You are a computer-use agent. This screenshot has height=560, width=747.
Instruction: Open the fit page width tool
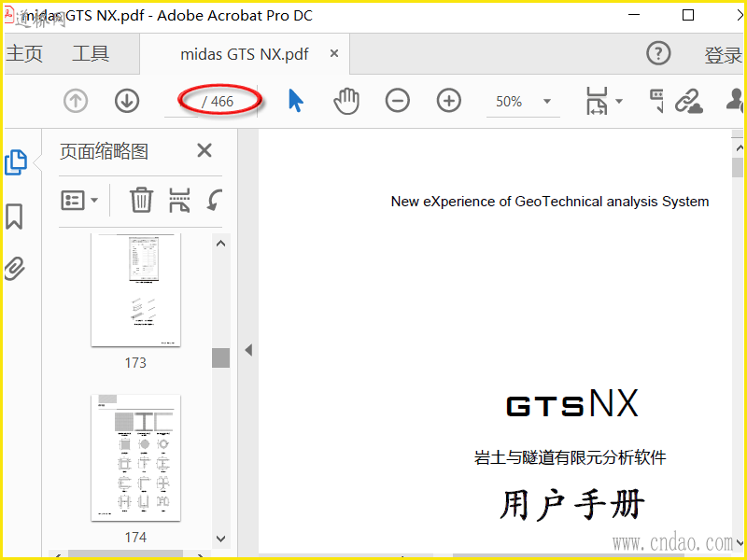[597, 101]
